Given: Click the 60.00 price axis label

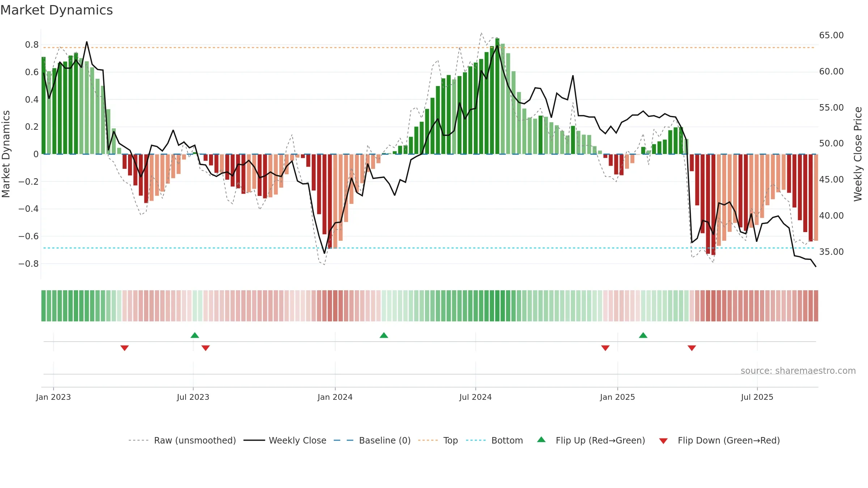Looking at the screenshot, I should 831,72.
